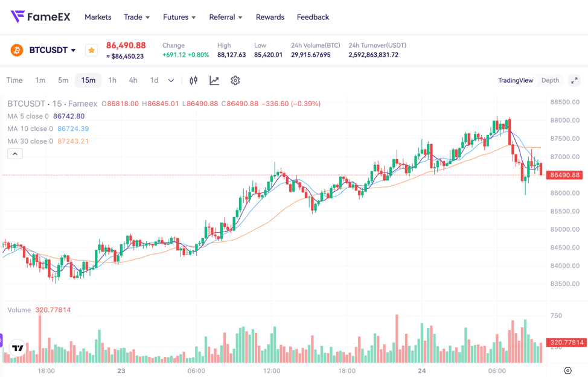Switch chart mode to Depth
The height and width of the screenshot is (377, 588).
click(550, 80)
